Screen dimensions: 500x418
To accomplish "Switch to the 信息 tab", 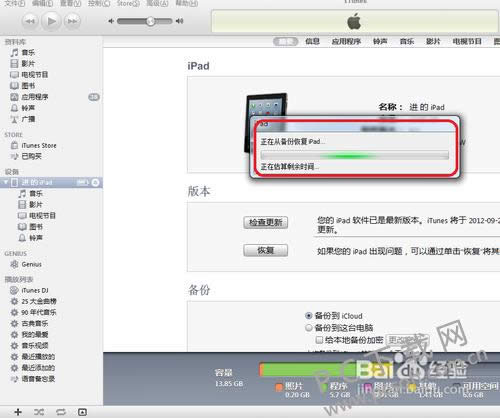I will [313, 41].
